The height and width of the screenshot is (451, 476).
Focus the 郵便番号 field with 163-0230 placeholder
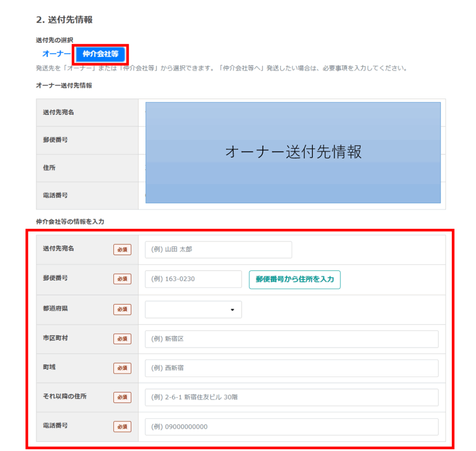tap(193, 279)
